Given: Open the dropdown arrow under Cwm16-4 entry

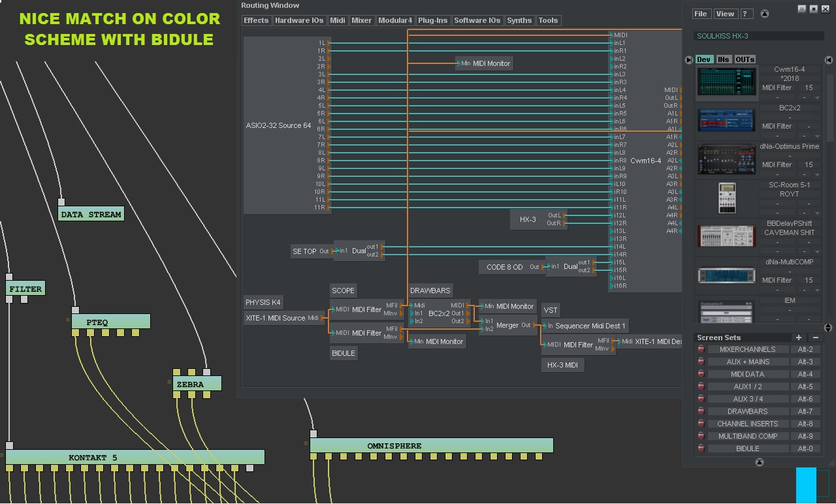Looking at the screenshot, I should (x=817, y=98).
